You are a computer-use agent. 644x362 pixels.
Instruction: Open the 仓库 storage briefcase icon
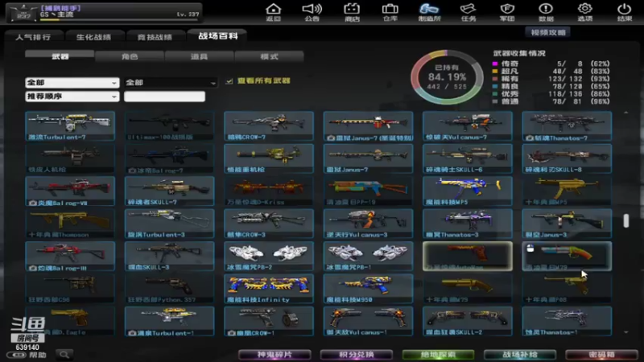point(390,12)
